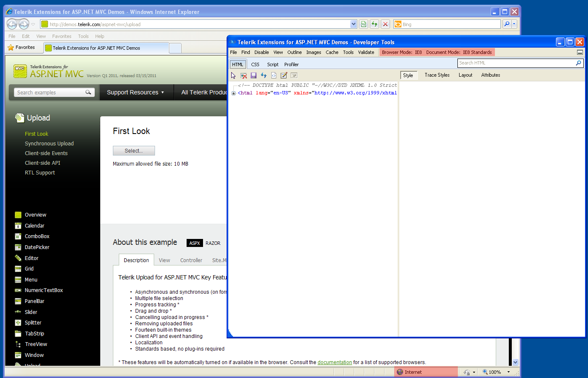This screenshot has width=588, height=378.
Task: Open the Cache menu in Developer Tools
Action: click(x=332, y=52)
